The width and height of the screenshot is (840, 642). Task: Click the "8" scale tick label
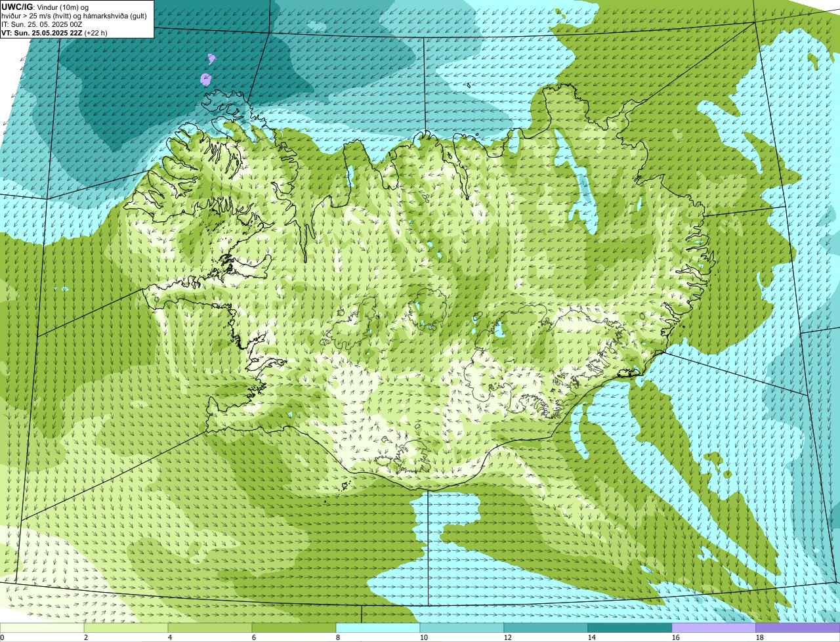point(338,637)
